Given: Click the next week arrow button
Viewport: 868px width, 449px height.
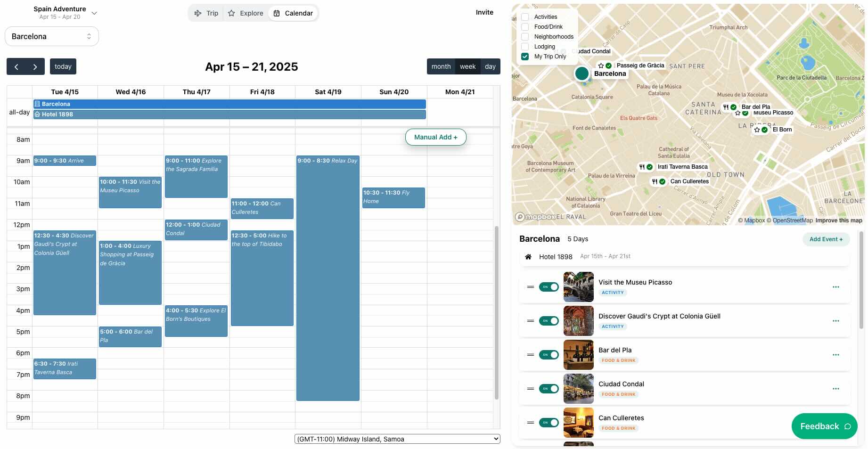Looking at the screenshot, I should click(x=35, y=67).
